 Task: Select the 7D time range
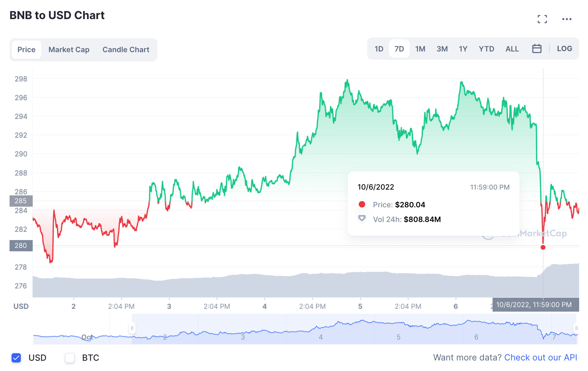pos(399,49)
